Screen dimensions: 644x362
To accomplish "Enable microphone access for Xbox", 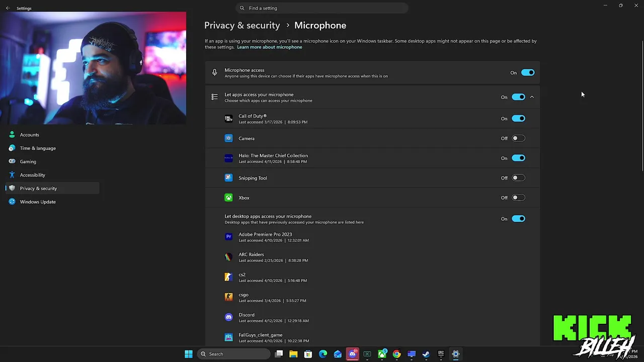I will tap(518, 198).
